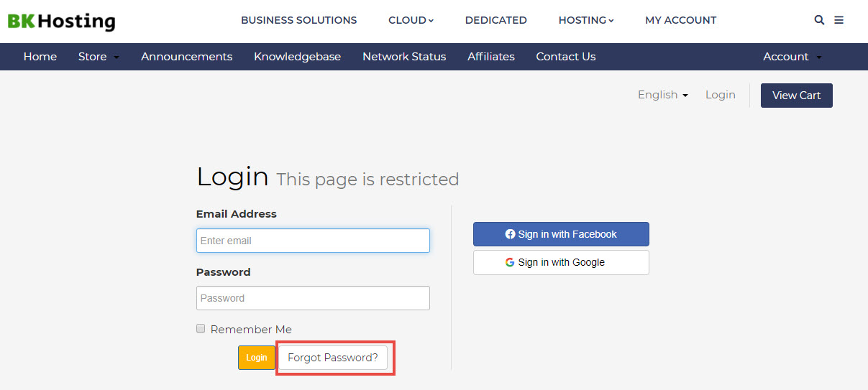The width and height of the screenshot is (868, 390).
Task: Sign in with Google
Action: tap(561, 262)
